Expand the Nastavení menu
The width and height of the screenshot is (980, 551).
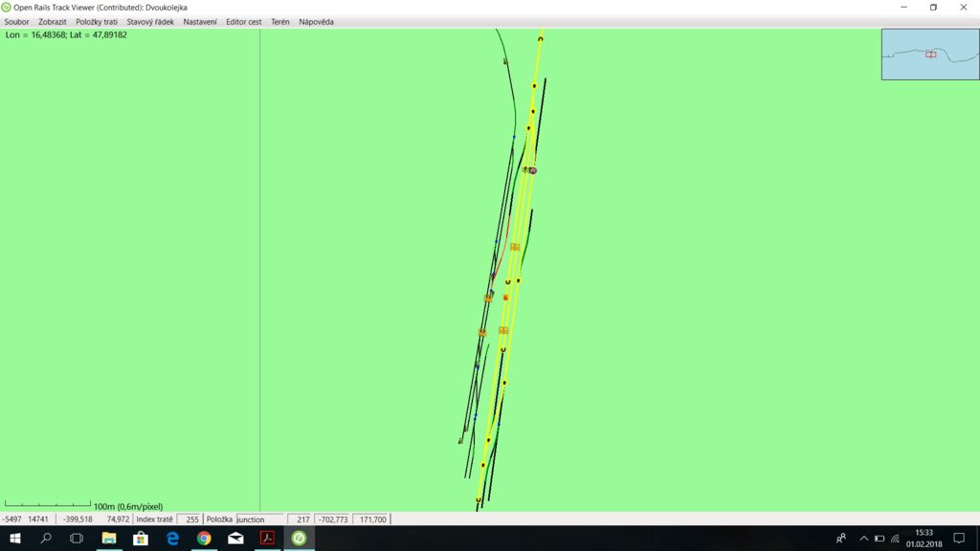coord(200,22)
